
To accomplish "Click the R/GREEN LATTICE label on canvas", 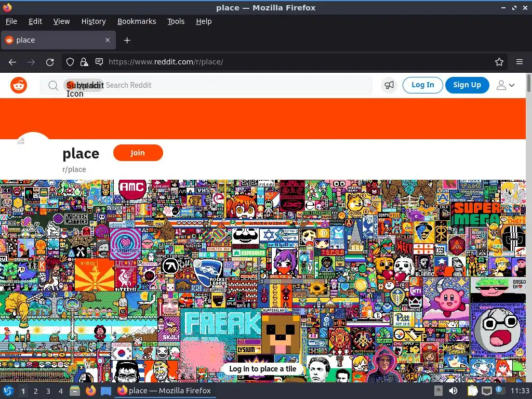I will [x=76, y=219].
